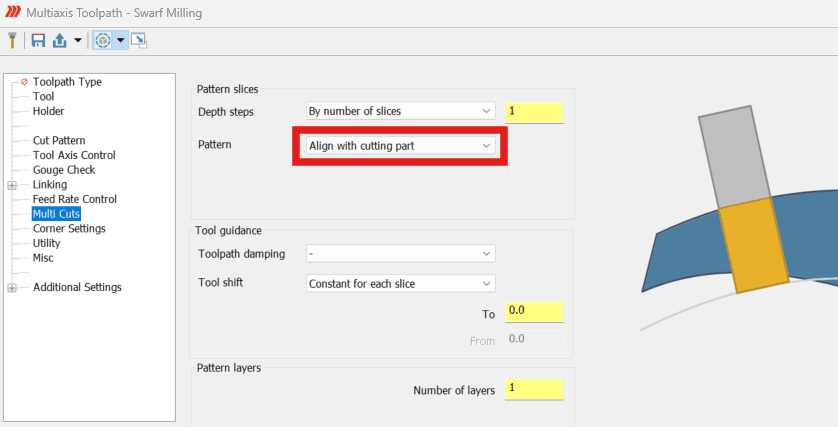The image size is (838, 427).
Task: Click the number of slices input field
Action: point(534,112)
